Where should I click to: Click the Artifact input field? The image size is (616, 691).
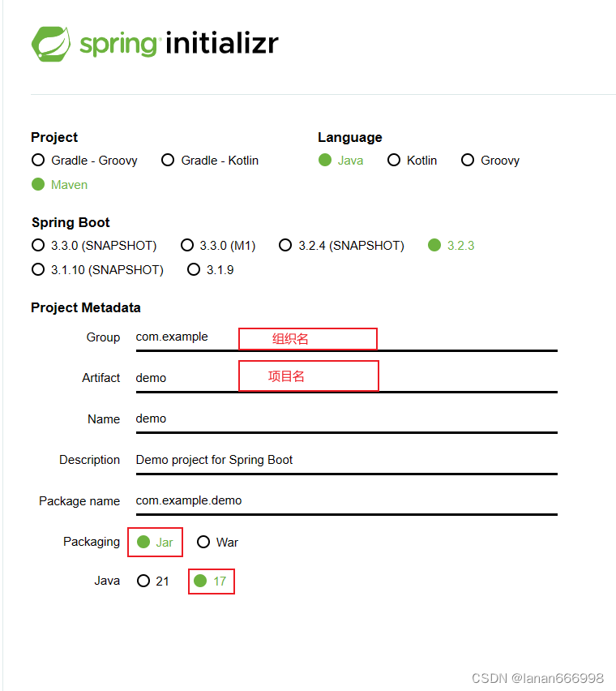point(347,378)
